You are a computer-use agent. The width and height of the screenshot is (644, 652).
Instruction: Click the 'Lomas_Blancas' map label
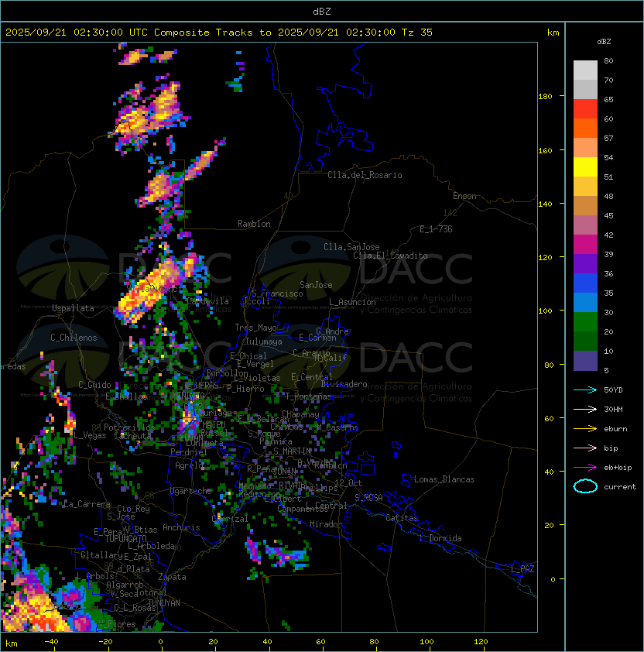tap(444, 479)
